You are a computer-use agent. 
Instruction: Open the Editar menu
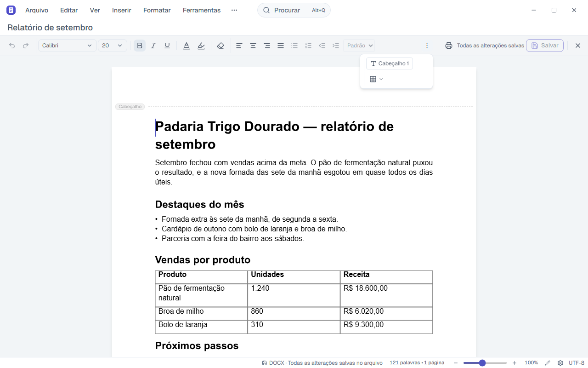click(69, 10)
